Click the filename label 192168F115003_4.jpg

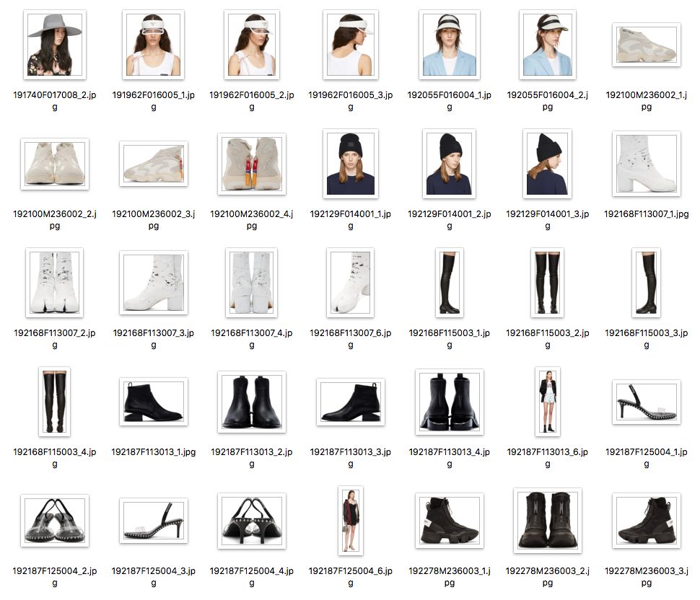pos(54,458)
